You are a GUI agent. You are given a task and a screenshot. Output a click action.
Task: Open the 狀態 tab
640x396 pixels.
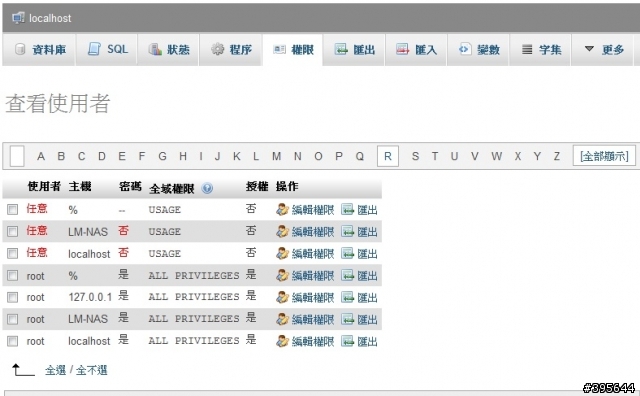tap(168, 50)
